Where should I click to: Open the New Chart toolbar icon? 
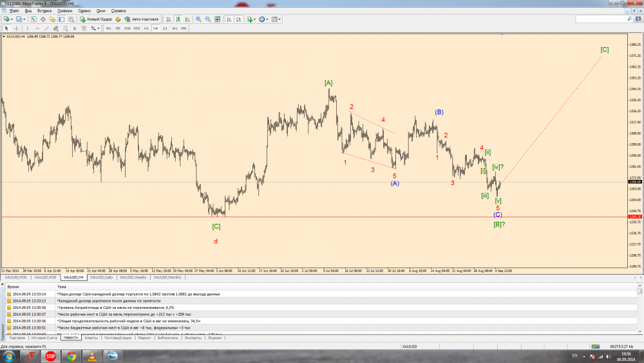pos(6,19)
